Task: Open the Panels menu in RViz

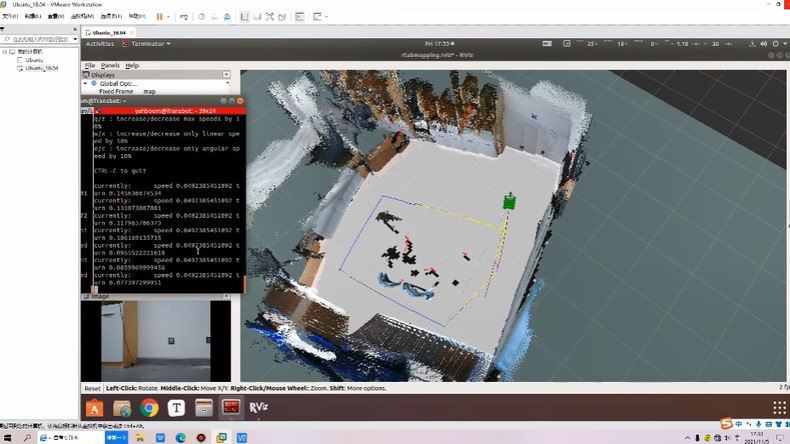Action: tap(110, 65)
